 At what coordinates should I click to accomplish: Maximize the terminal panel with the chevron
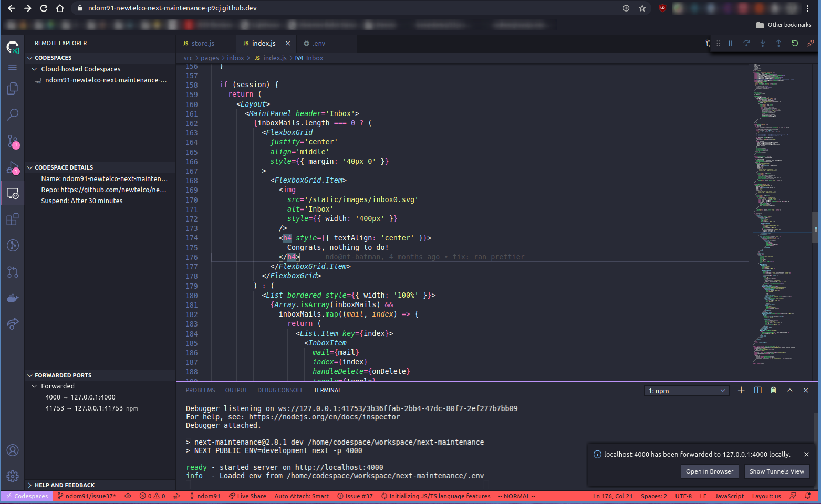tap(789, 390)
